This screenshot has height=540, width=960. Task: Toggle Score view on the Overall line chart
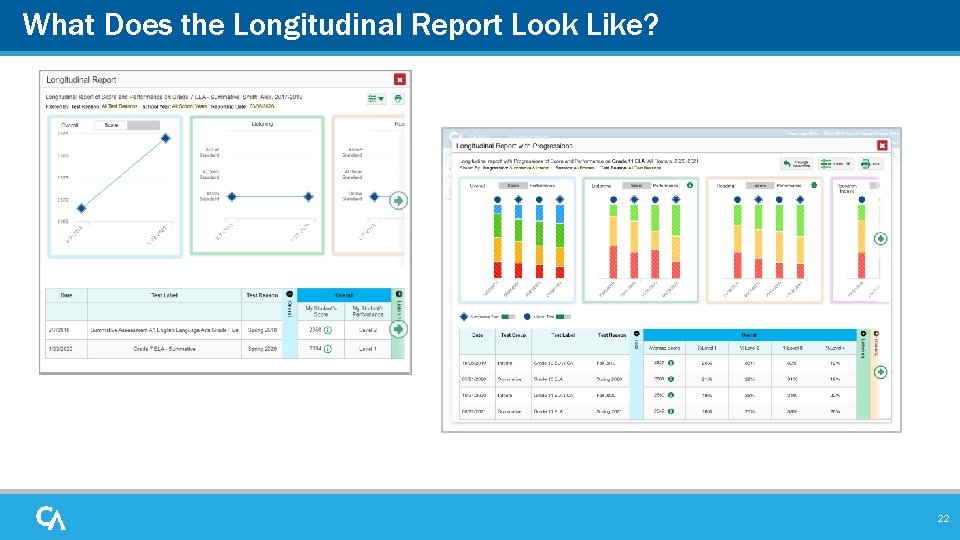coord(111,125)
